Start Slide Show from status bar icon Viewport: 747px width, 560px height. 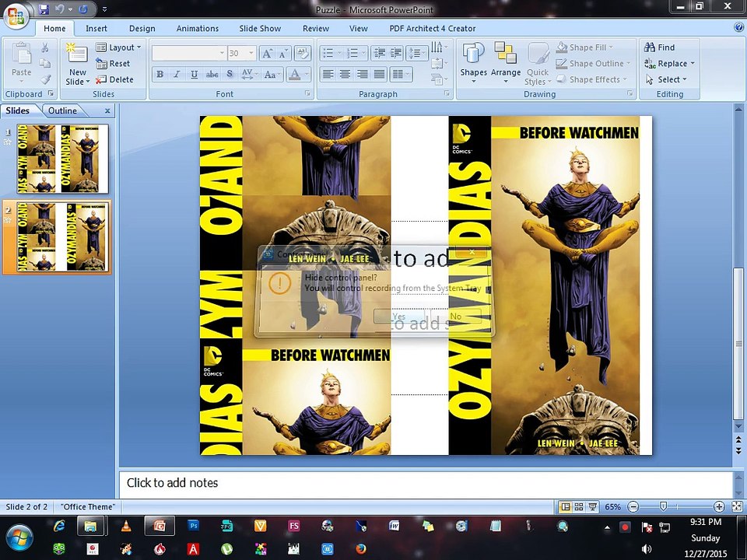[x=592, y=506]
